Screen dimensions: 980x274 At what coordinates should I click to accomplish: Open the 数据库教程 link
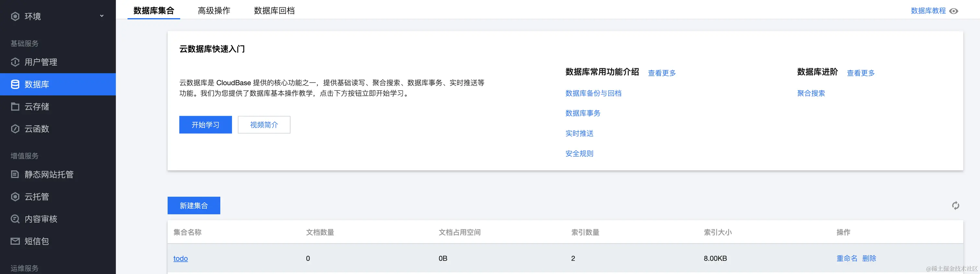(x=928, y=11)
